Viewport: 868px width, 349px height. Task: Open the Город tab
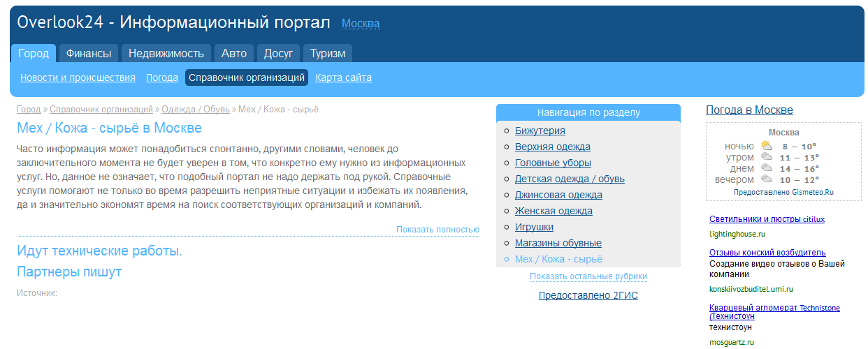pos(34,53)
